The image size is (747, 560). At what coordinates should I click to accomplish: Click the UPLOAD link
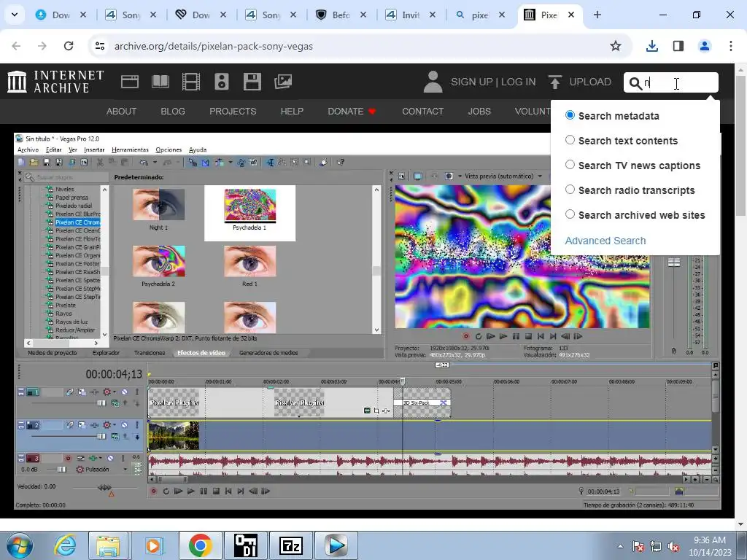click(x=590, y=82)
